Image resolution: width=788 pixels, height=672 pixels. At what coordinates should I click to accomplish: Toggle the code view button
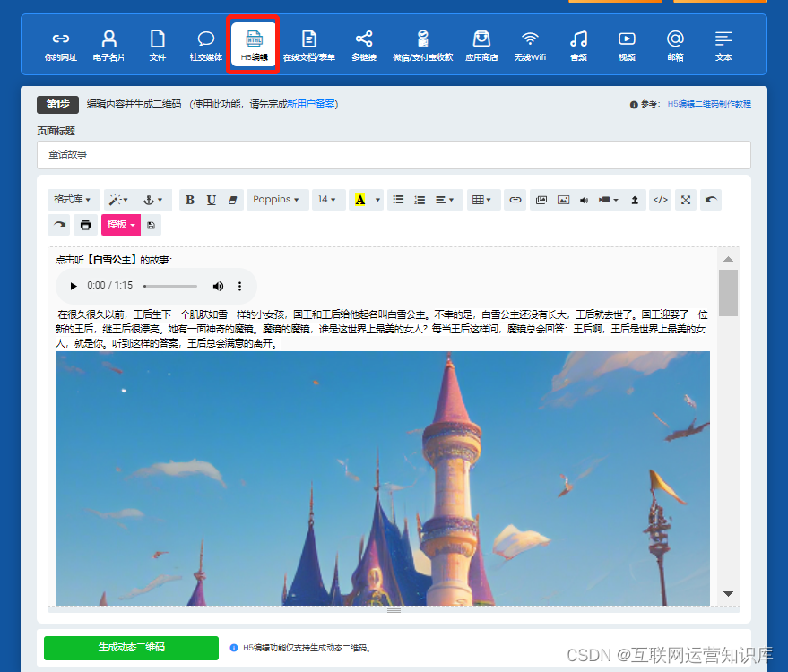coord(661,200)
